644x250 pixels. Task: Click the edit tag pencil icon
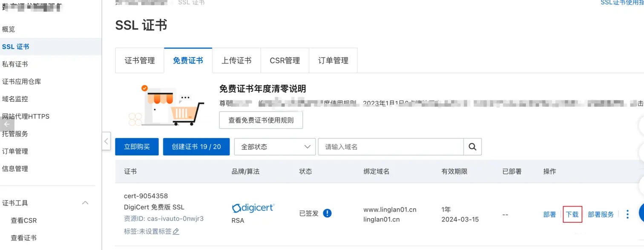(176, 231)
